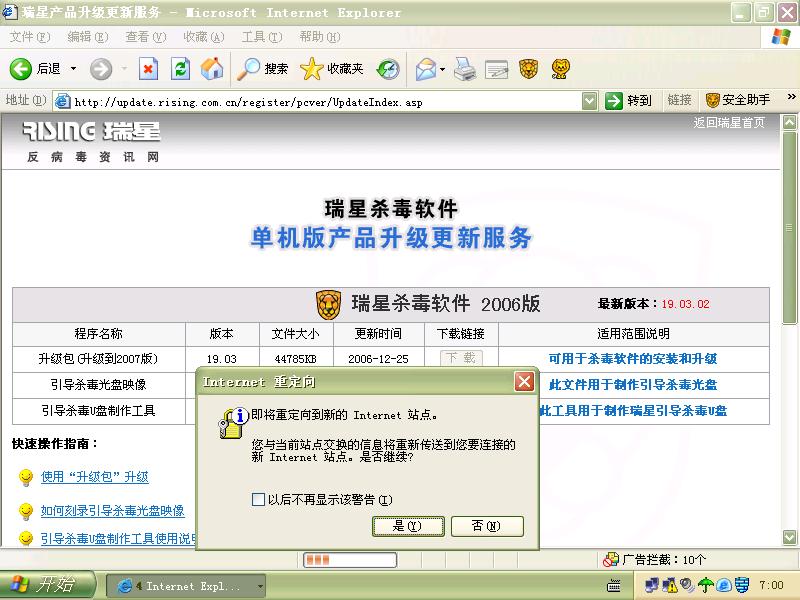Confirm redirect with 是(Y) button
This screenshot has height=600, width=800.
coord(408,526)
